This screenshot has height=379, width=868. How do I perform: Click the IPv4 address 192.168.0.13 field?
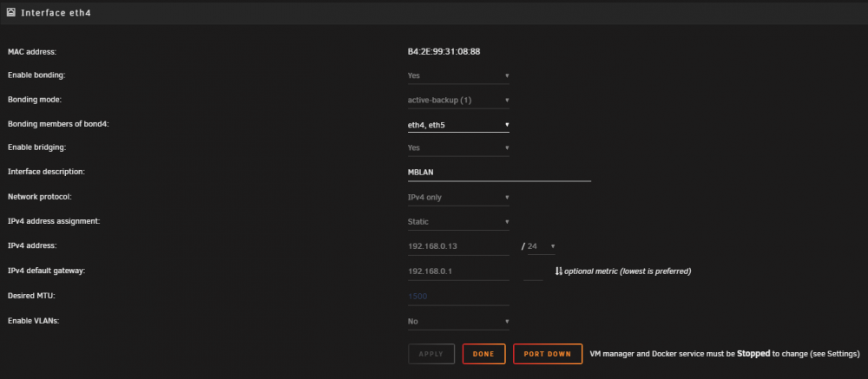point(458,247)
